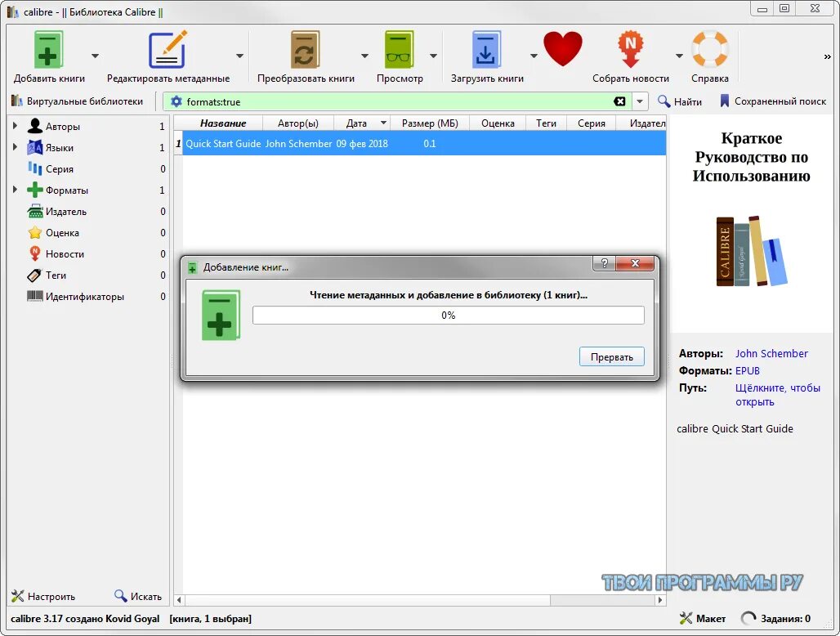Viewport: 840px width, 636px height.
Task: Click the Идентификаторы barcode icon
Action: pyautogui.click(x=35, y=296)
